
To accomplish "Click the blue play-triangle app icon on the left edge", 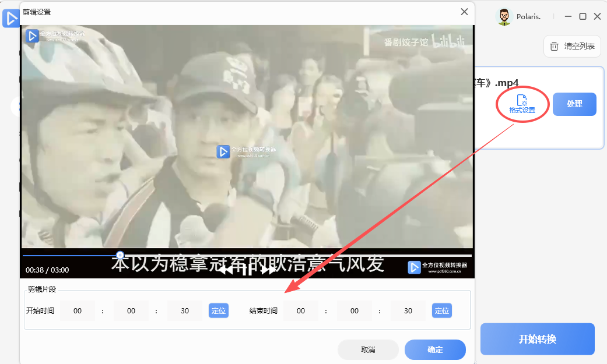I will (10, 19).
